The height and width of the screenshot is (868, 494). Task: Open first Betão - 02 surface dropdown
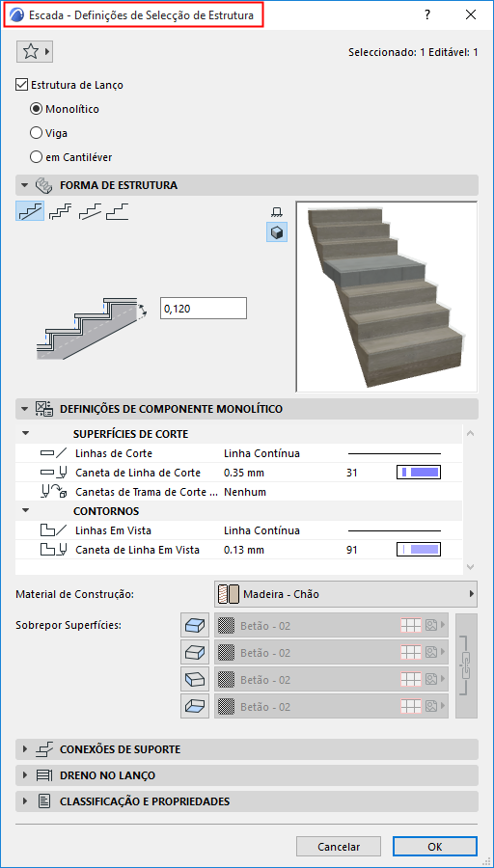click(331, 626)
